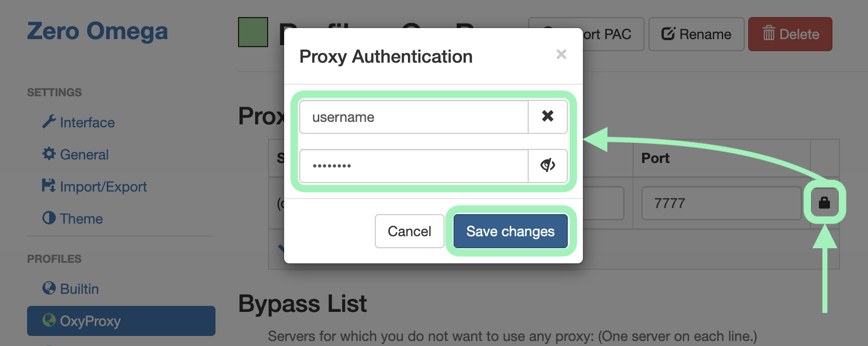Open the Theme settings
Viewport: 868px width, 346px height.
pos(81,219)
